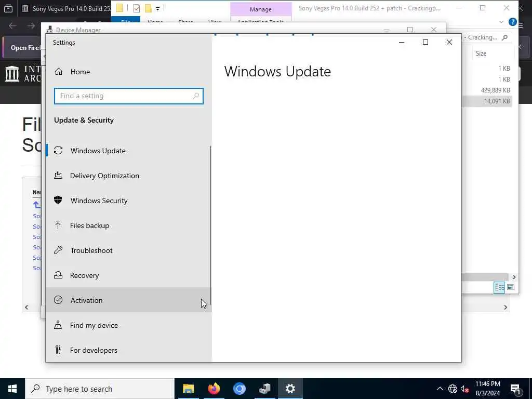This screenshot has width=532, height=399.
Task: Switch Explorer to large icons view
Action: coord(511,287)
